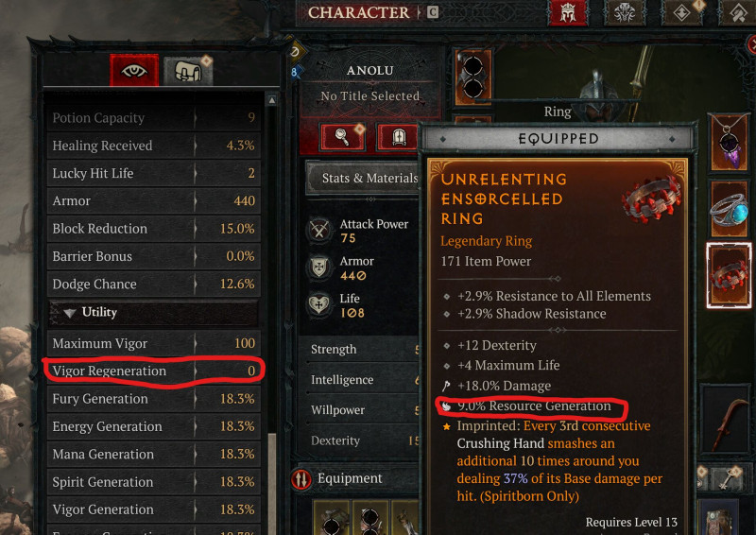Select the eye stats view tab

(x=134, y=71)
